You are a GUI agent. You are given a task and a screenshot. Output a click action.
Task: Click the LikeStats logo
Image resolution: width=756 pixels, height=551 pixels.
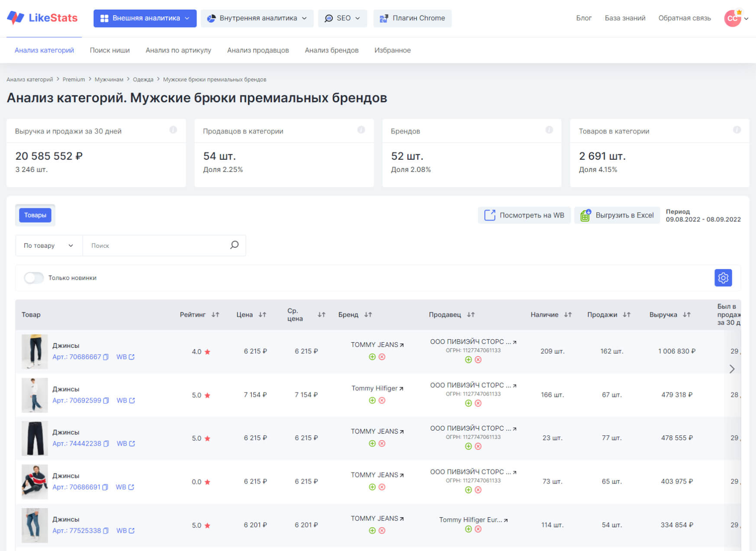(42, 18)
